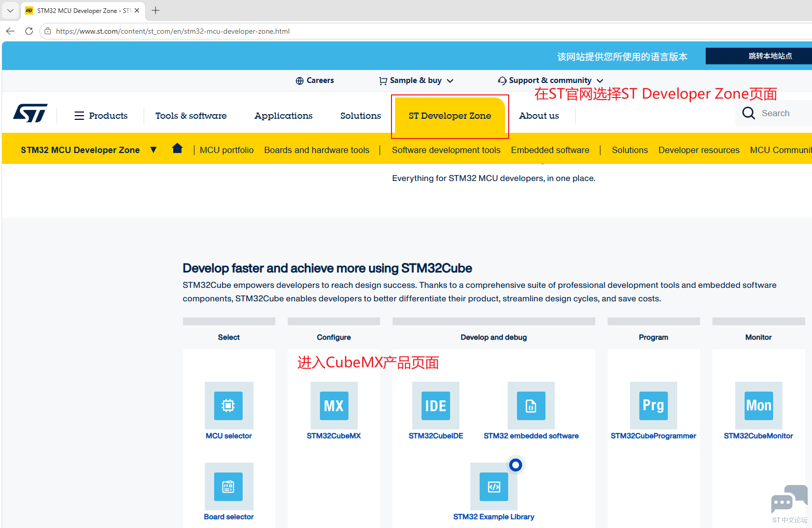
Task: Open the Board selector icon
Action: point(229,487)
